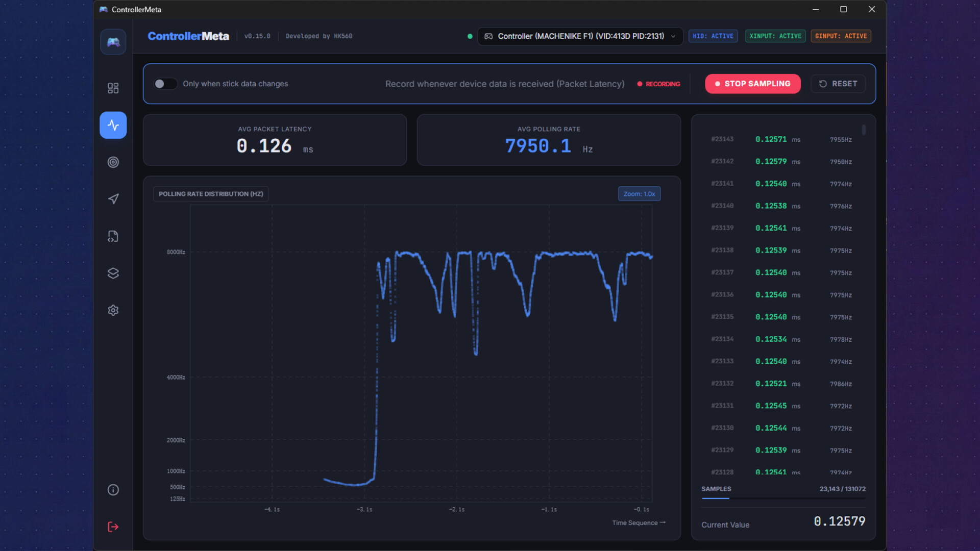Viewport: 980px width, 551px height.
Task: Click the red exit icon at sidebar bottom
Action: (x=113, y=527)
